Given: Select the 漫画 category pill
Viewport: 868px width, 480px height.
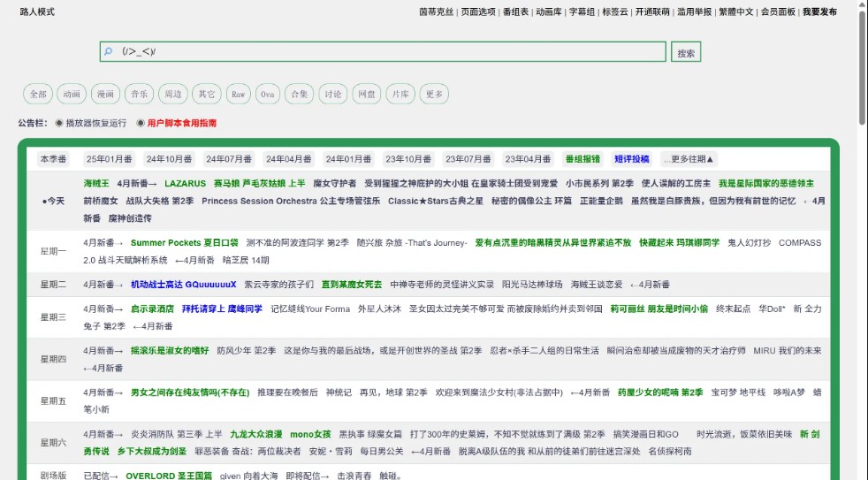Looking at the screenshot, I should coord(105,95).
